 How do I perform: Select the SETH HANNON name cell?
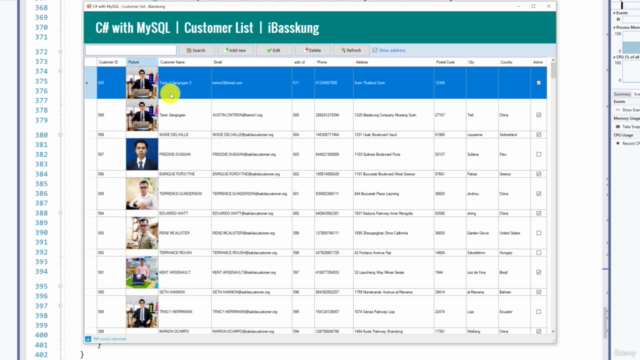click(x=184, y=292)
